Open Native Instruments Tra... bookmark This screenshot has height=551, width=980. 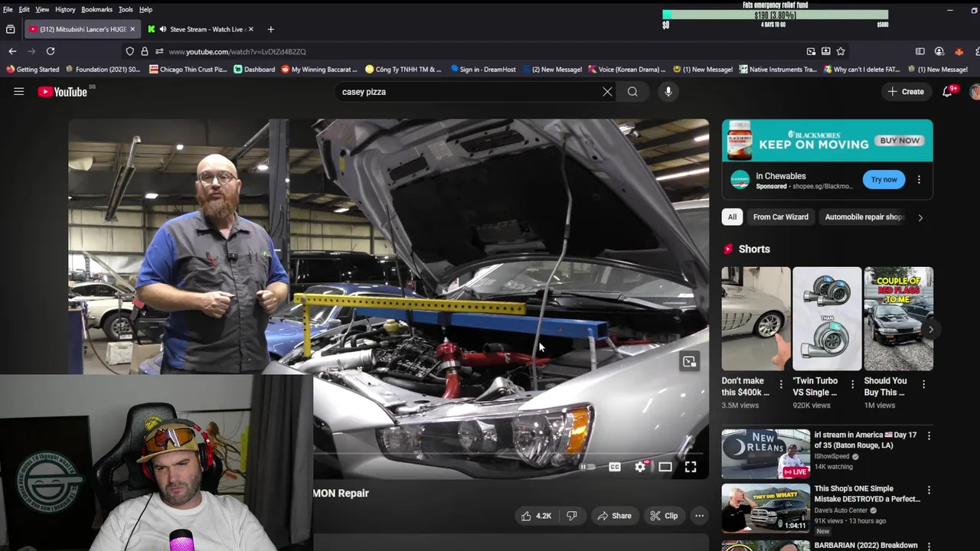778,69
